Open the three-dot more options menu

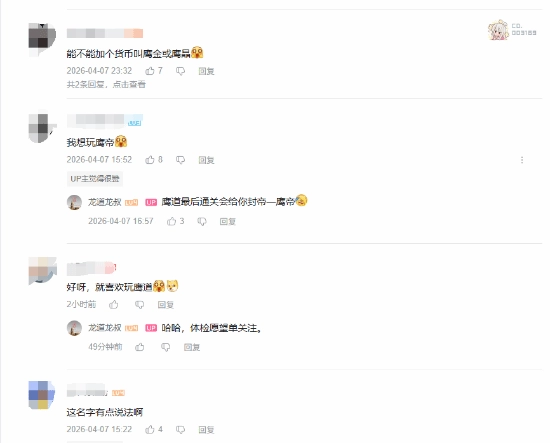(x=522, y=160)
